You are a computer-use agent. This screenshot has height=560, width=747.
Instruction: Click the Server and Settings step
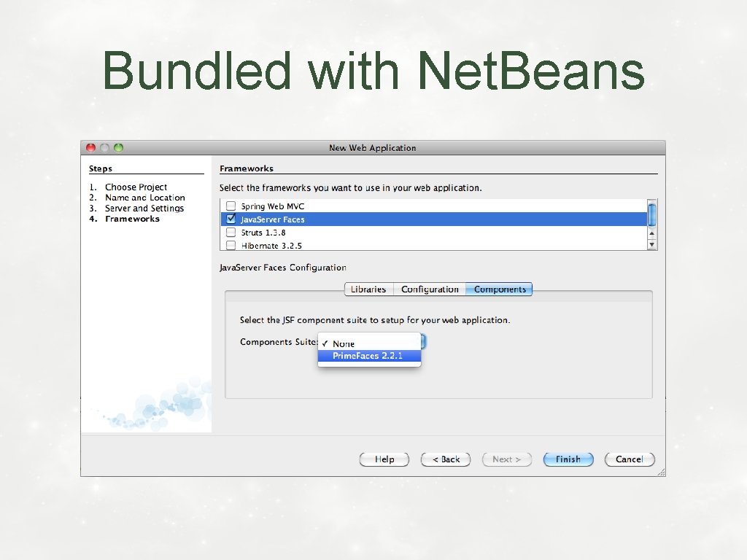click(144, 208)
